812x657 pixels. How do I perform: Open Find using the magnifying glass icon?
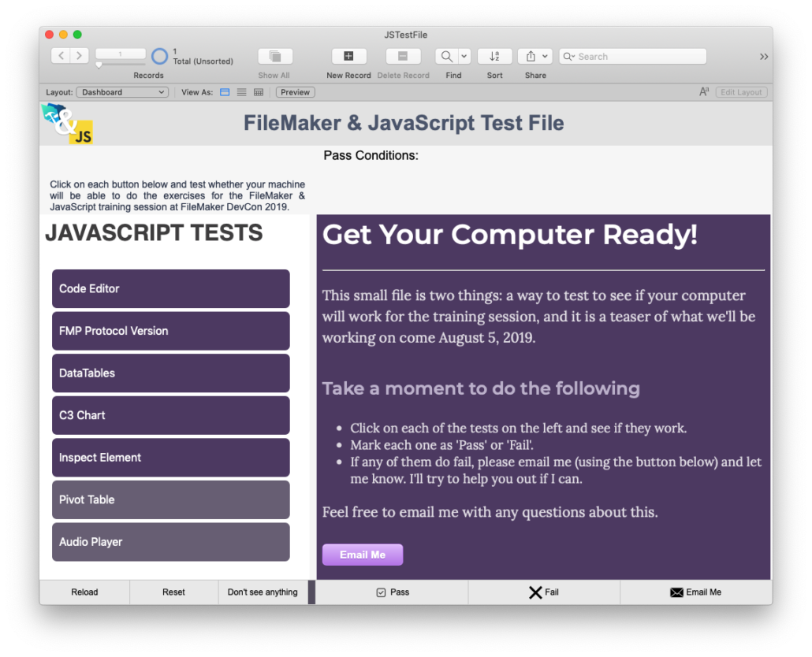coord(445,56)
